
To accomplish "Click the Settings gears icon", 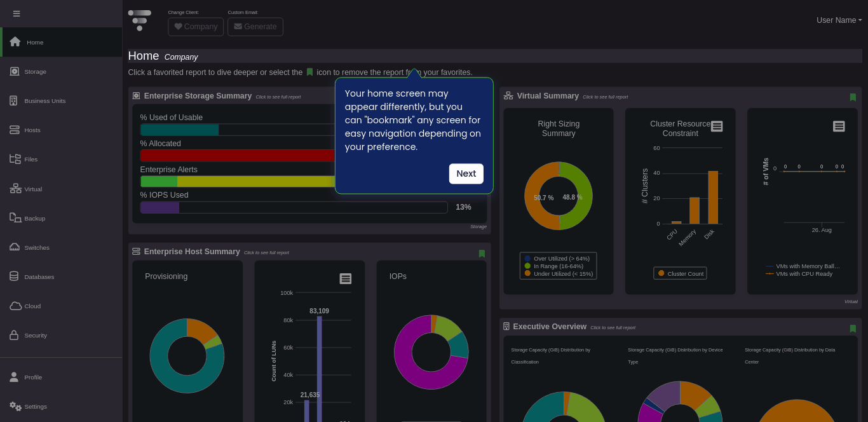I will click(x=15, y=406).
